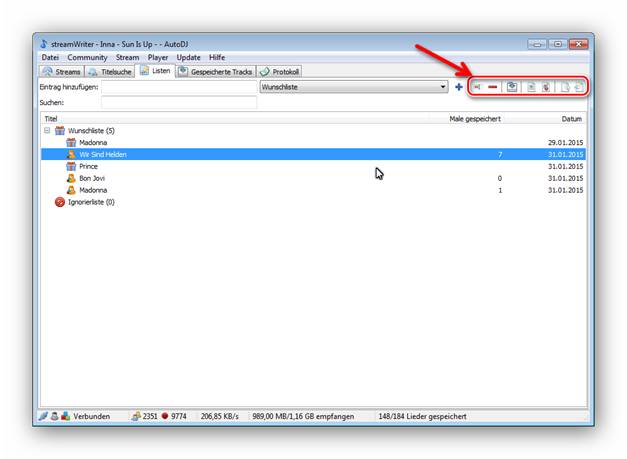The height and width of the screenshot is (459, 627).
Task: Click the users icon beside 2351
Action: click(x=136, y=416)
